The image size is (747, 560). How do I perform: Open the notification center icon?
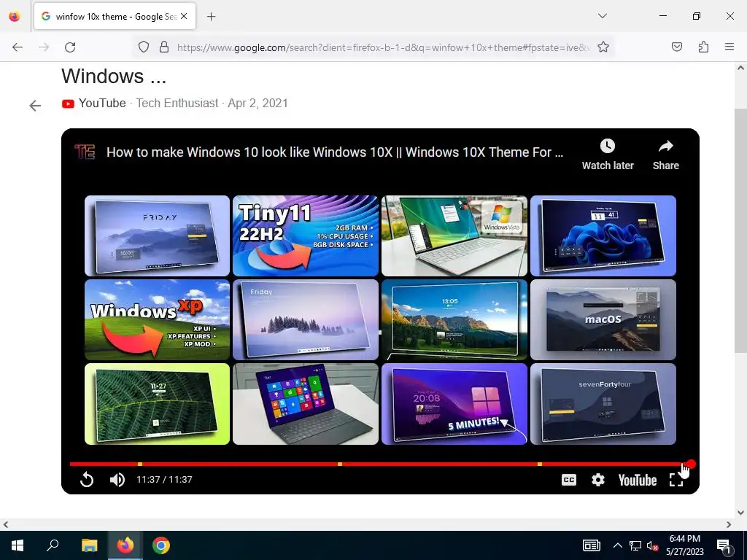pyautogui.click(x=724, y=545)
